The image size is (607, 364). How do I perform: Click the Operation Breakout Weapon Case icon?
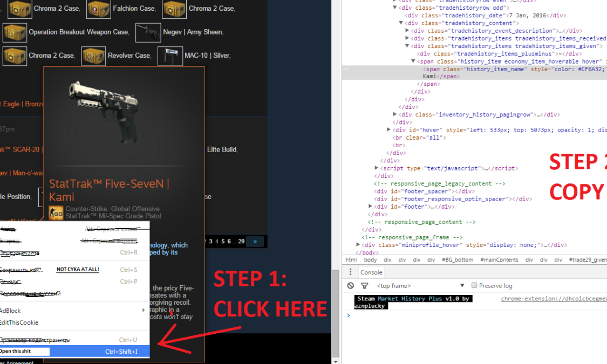15,32
